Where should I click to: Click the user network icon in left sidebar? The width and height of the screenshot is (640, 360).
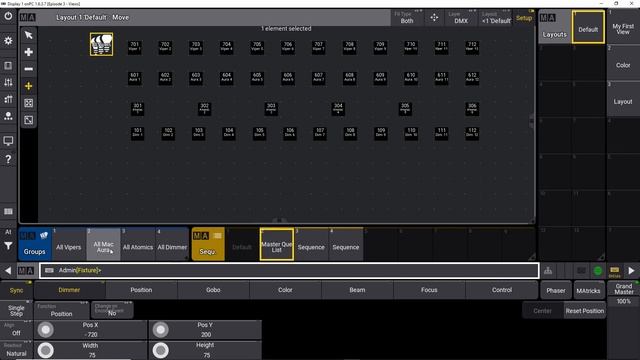click(8, 116)
